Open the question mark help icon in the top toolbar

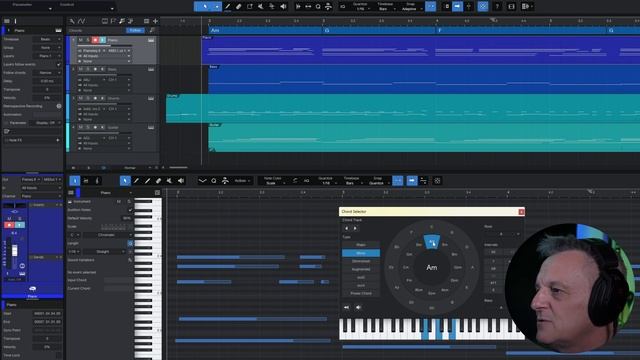[497, 7]
